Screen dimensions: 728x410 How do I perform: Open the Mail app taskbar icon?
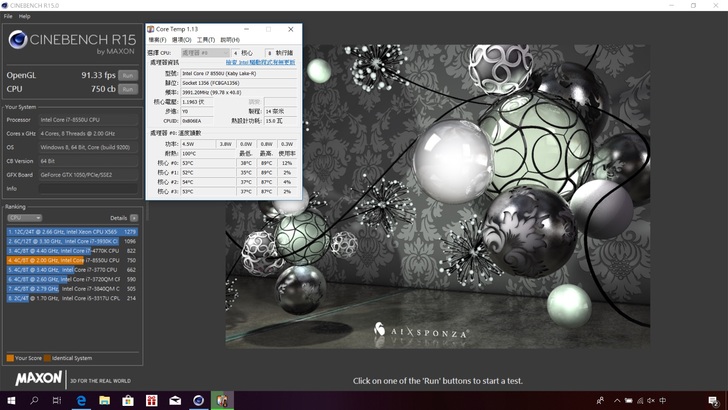pyautogui.click(x=175, y=400)
